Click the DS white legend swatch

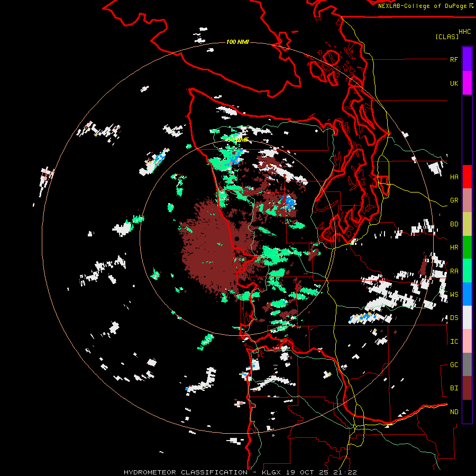[467, 317]
